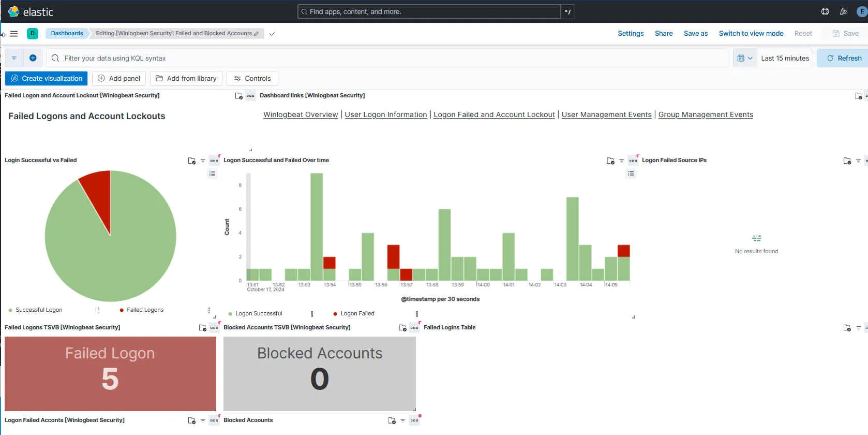Add a filter with the plus icon
This screenshot has width=868, height=435.
pos(33,58)
